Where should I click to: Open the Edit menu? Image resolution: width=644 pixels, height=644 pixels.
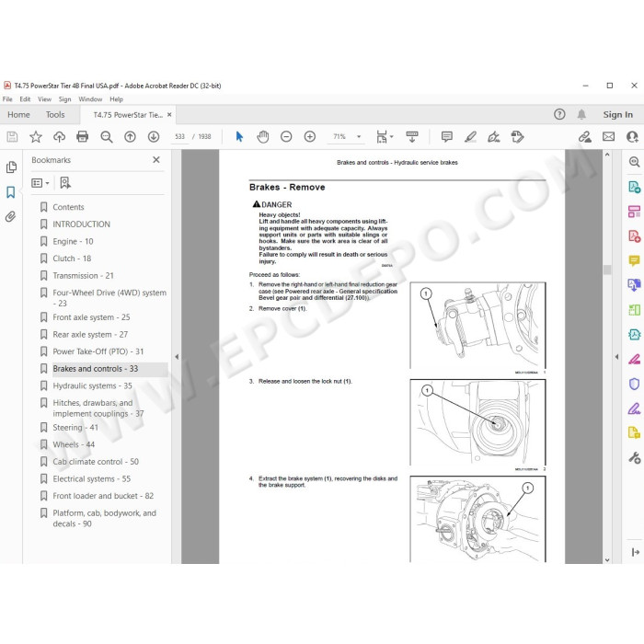pos(25,99)
